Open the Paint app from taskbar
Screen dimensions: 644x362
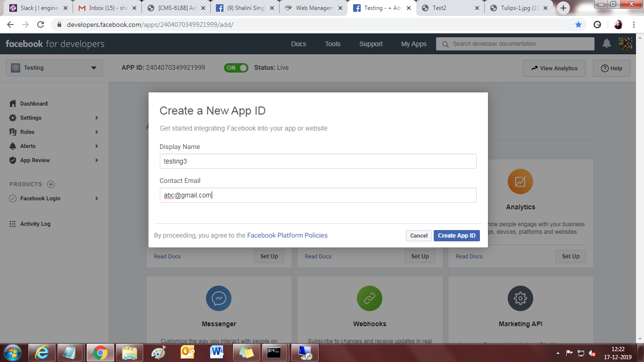pos(159,353)
